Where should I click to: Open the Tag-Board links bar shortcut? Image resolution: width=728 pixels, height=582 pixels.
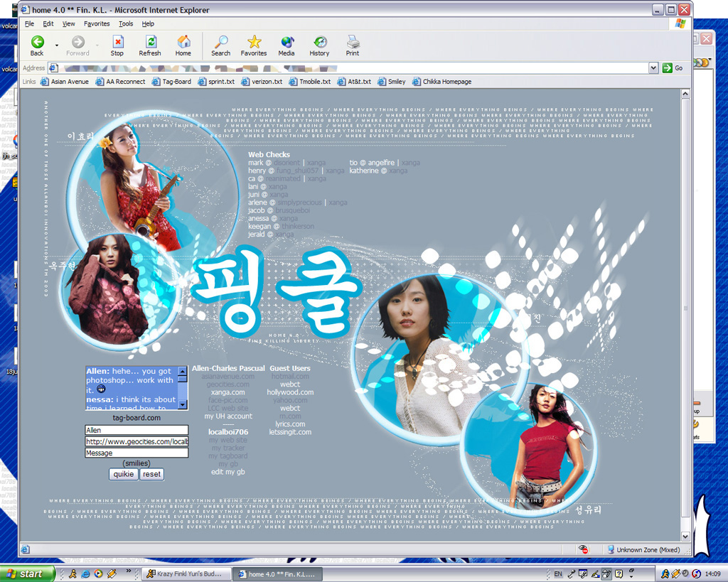(171, 82)
